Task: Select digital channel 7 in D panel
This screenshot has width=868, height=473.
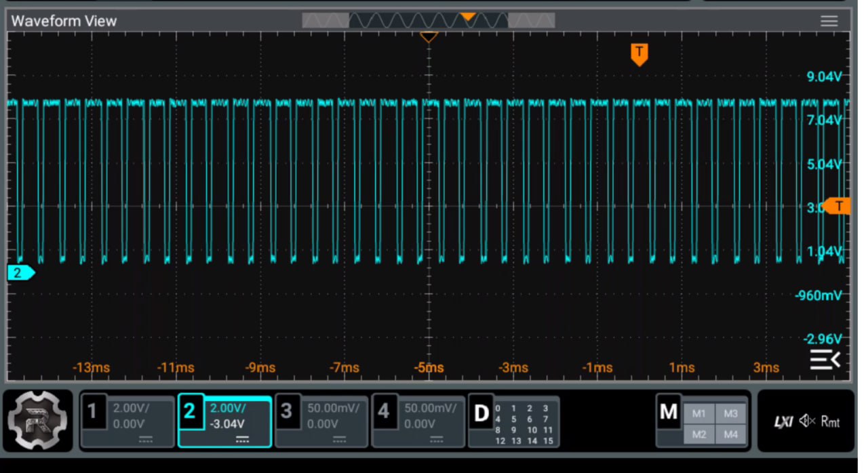Action: [546, 419]
